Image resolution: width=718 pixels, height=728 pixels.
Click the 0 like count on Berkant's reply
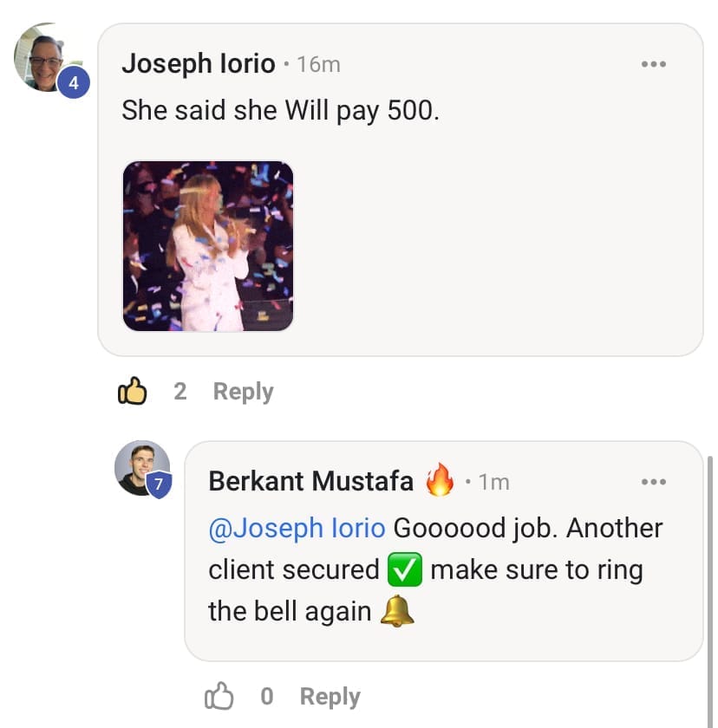[x=266, y=696]
